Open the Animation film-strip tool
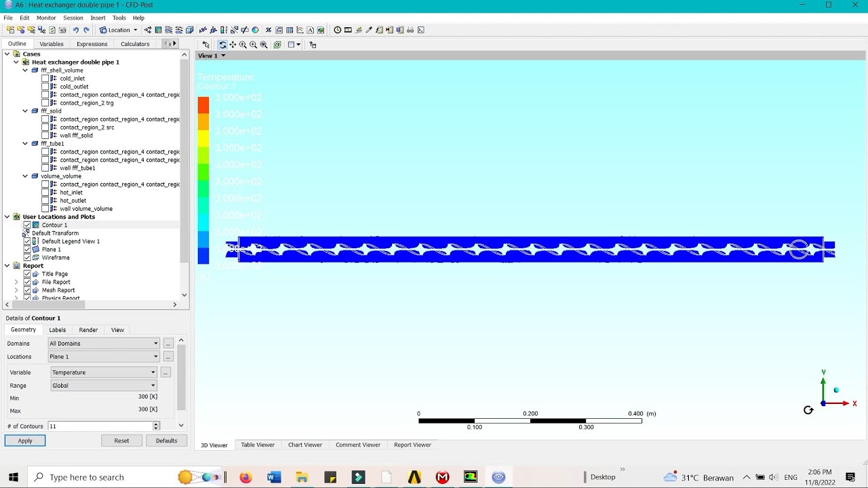This screenshot has height=488, width=868. (348, 30)
